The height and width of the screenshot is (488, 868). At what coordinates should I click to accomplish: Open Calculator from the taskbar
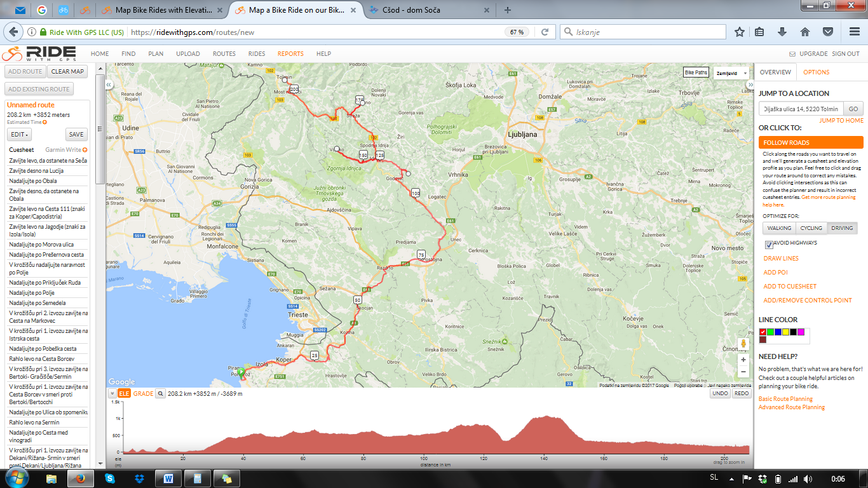click(x=198, y=478)
